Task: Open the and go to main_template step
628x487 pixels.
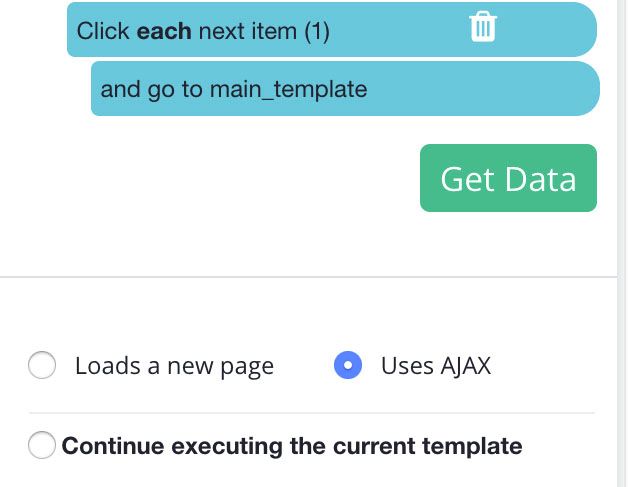Action: [x=345, y=89]
